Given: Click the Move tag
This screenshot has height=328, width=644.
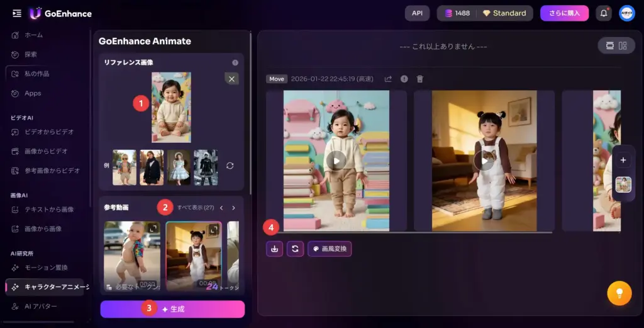Looking at the screenshot, I should (277, 79).
